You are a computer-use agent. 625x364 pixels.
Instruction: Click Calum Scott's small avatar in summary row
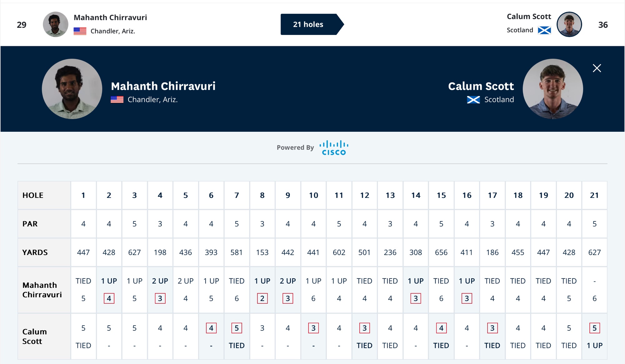tap(569, 24)
